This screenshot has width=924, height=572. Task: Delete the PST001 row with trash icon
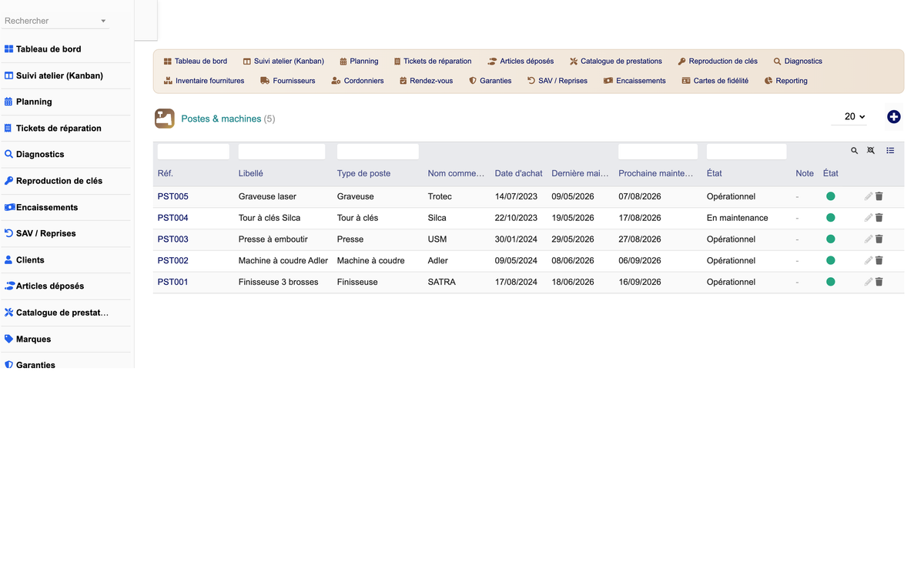coord(879,282)
